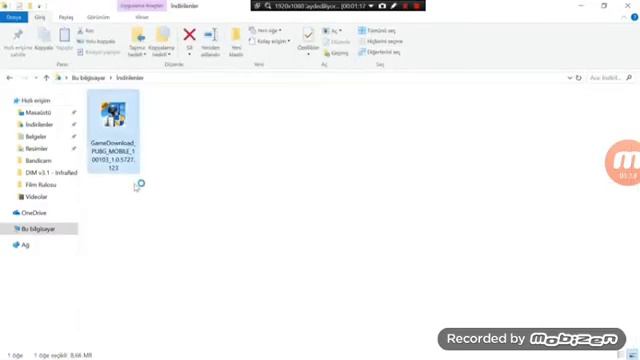Click the Yeni klasör icon
This screenshot has width=640, height=360.
point(236,35)
